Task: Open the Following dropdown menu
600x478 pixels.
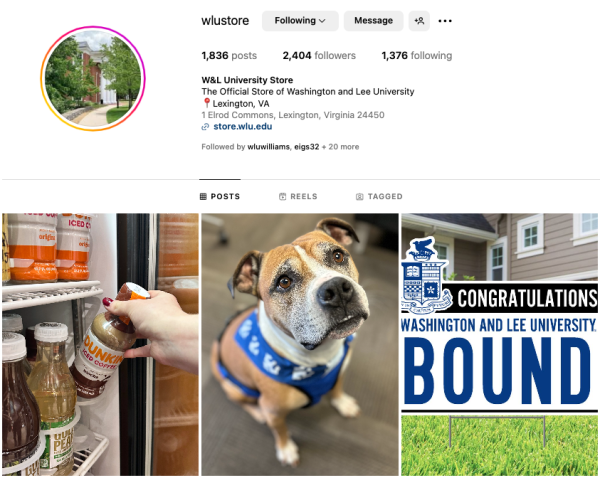Action: click(300, 21)
